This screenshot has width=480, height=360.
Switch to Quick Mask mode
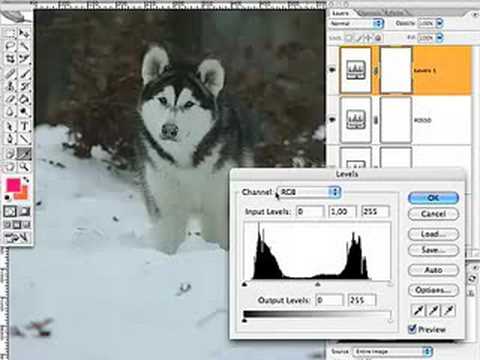pos(24,211)
